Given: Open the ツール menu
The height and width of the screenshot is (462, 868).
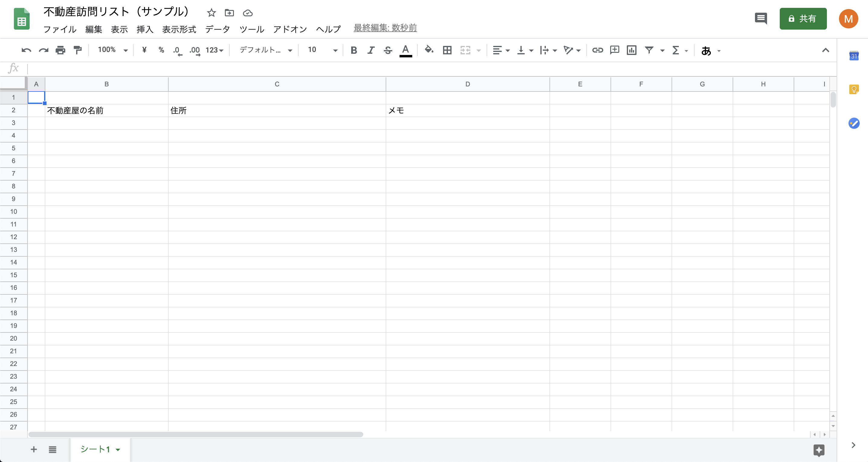Looking at the screenshot, I should coord(252,29).
